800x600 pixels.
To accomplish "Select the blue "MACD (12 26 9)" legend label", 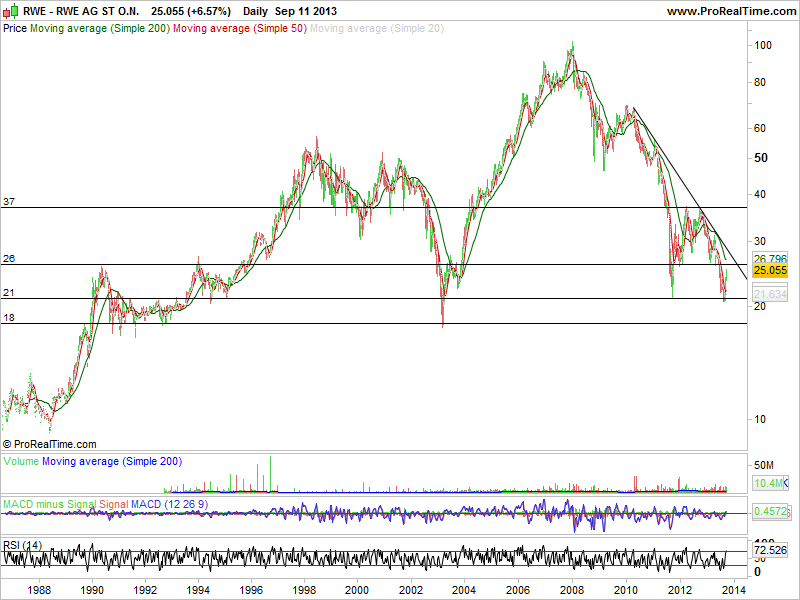I will [x=169, y=505].
